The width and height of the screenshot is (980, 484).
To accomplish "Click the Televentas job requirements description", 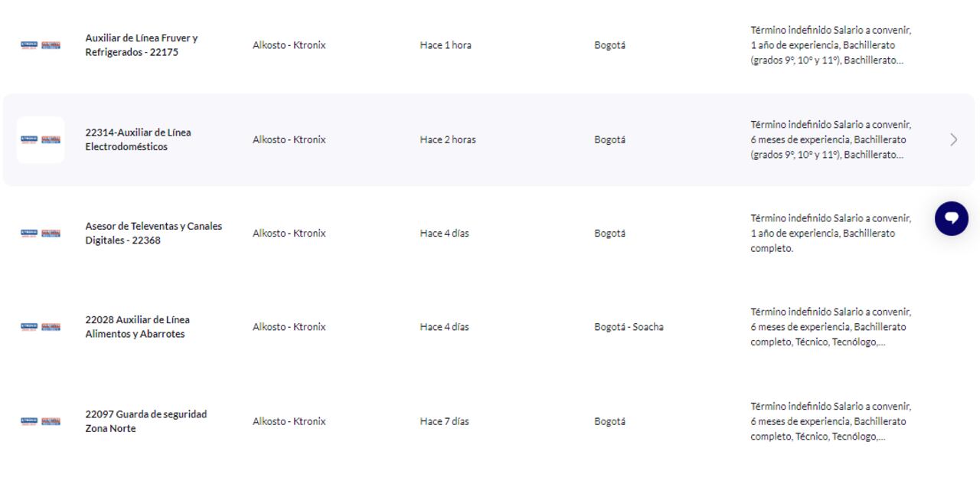I will 831,233.
